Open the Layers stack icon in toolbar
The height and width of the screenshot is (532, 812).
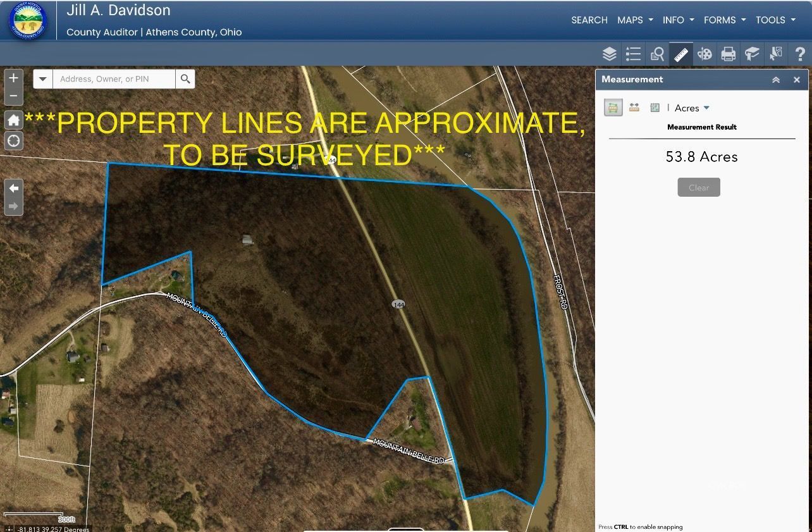pyautogui.click(x=609, y=54)
